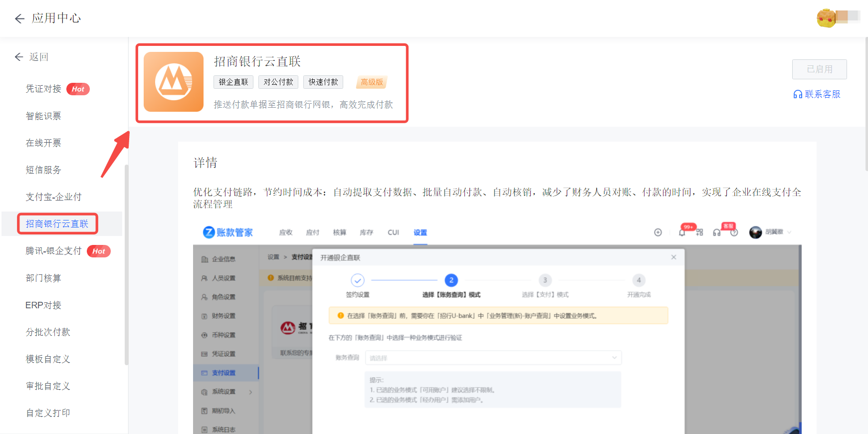Click the 高级版 badge
The image size is (868, 434).
coord(372,82)
